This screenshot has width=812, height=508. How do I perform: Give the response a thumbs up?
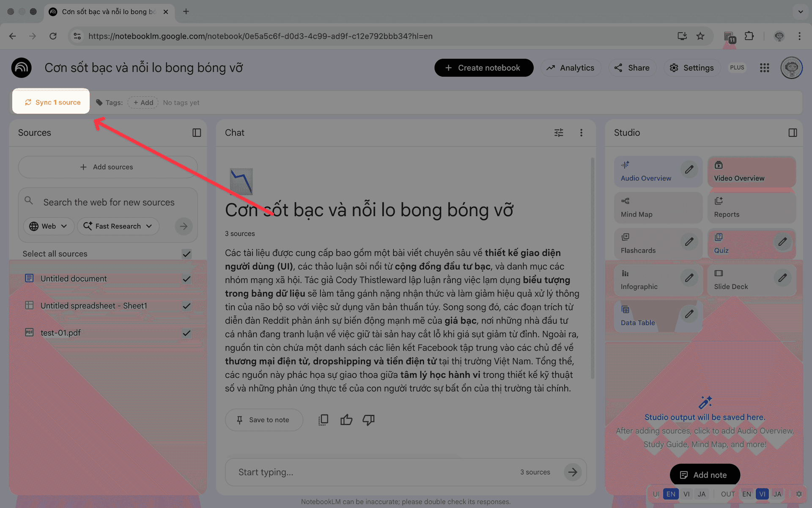click(x=346, y=420)
